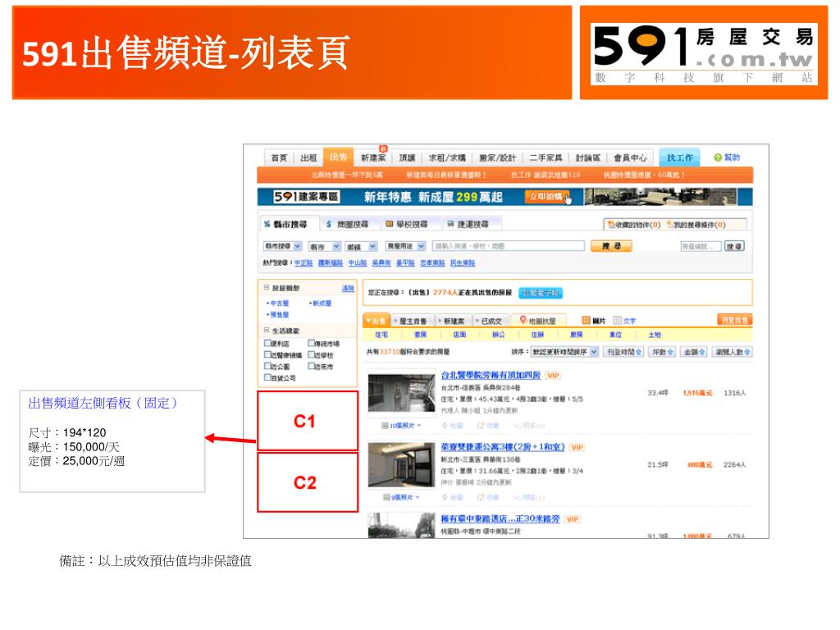Select the 中古屋 house type link

[x=279, y=304]
